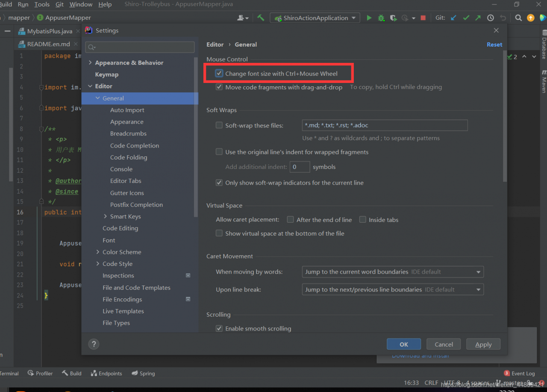Push commits with the green Git arrow

[x=478, y=18]
